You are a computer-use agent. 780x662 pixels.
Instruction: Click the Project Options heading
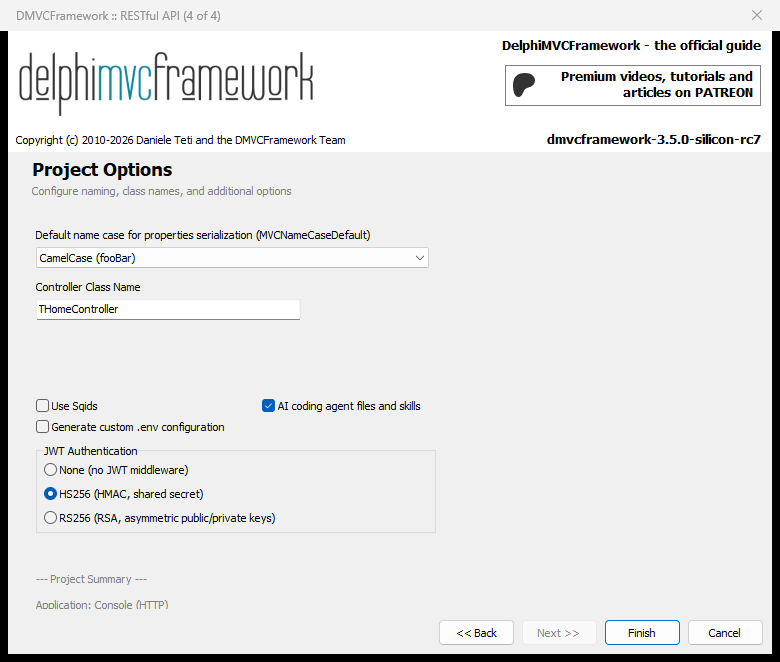pos(102,170)
